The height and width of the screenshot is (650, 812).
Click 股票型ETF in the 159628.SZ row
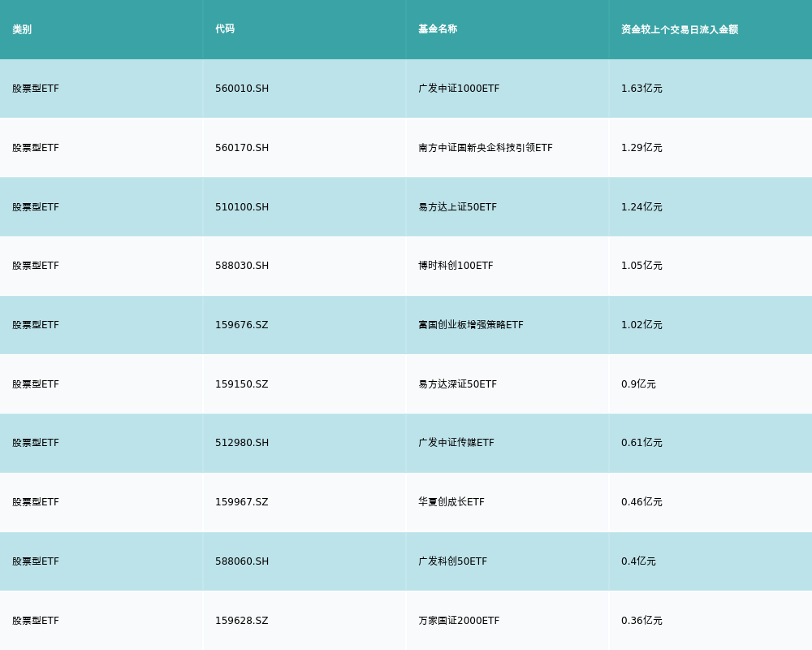tap(36, 621)
